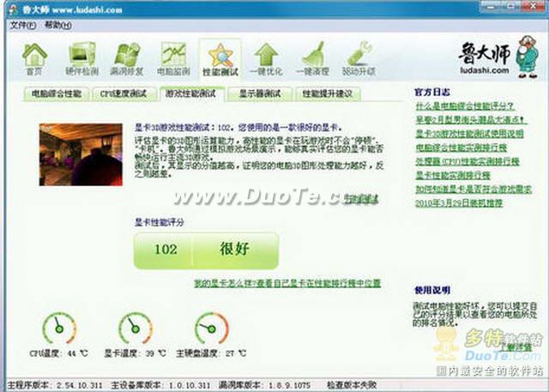
Task: Open 显卡3D游戏性能测试使用说明 link
Action: coord(469,134)
